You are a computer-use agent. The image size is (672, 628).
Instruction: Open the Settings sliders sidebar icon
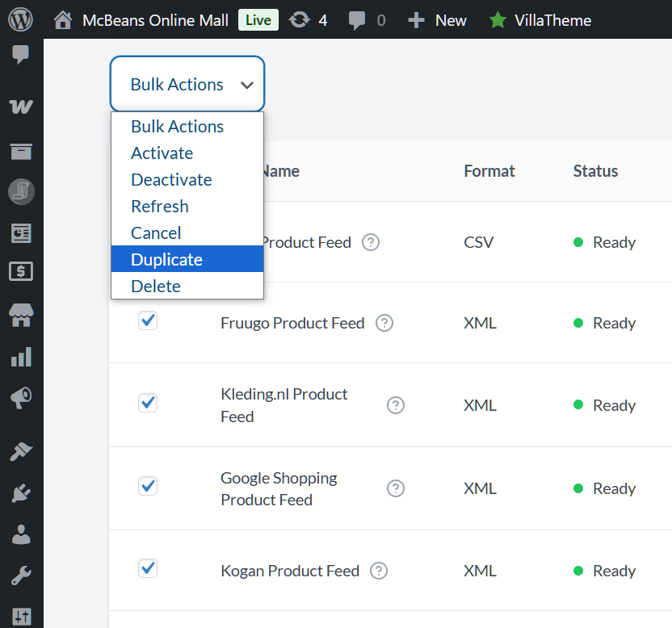(x=22, y=617)
